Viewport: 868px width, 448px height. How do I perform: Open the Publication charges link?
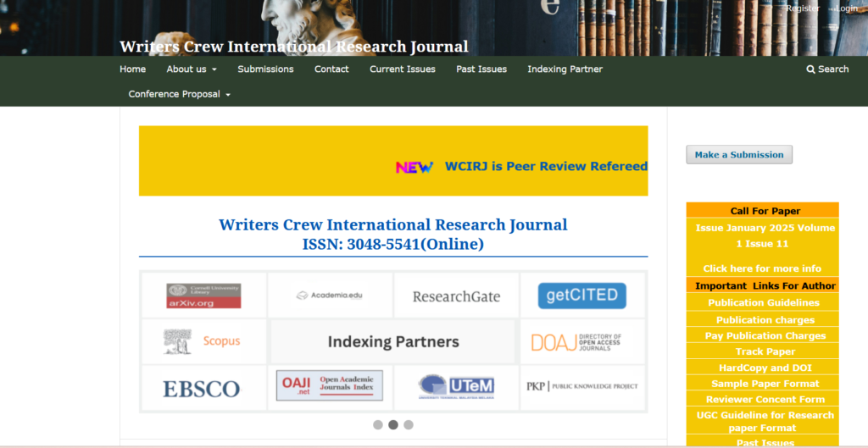[765, 320]
